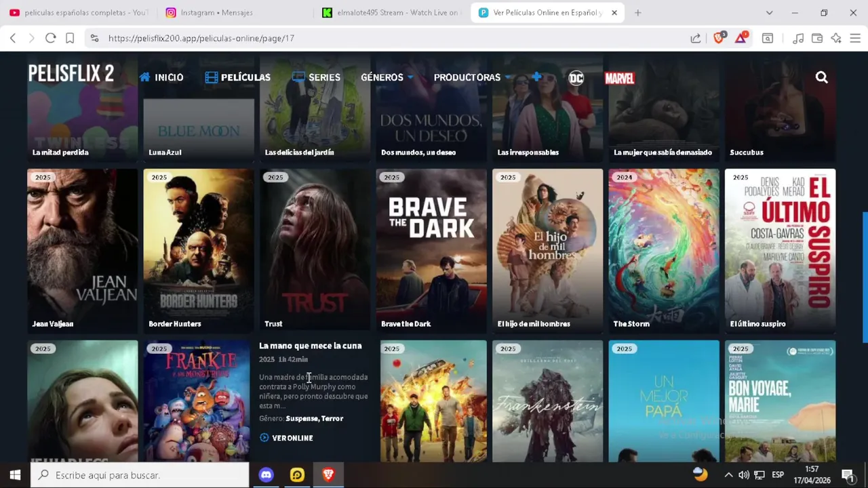This screenshot has width=868, height=488.
Task: Select the Suspense, Terror genre link
Action: pyautogui.click(x=315, y=418)
